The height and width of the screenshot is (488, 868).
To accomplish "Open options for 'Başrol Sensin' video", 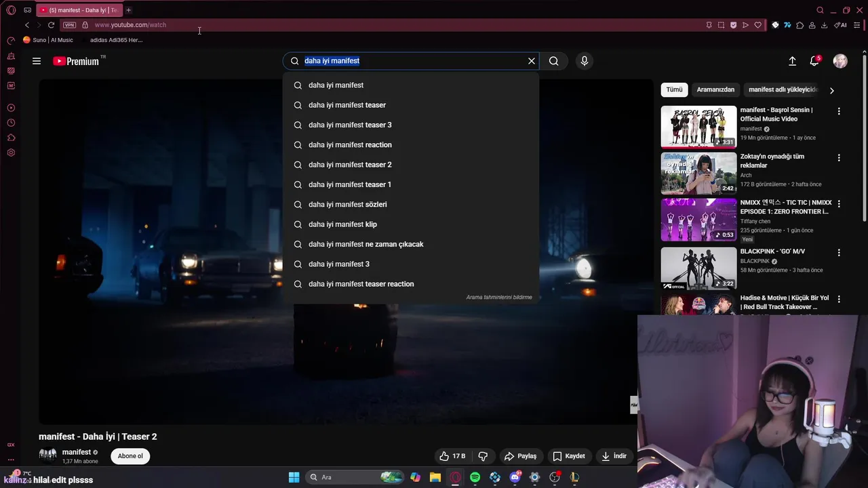I will pos(839,111).
